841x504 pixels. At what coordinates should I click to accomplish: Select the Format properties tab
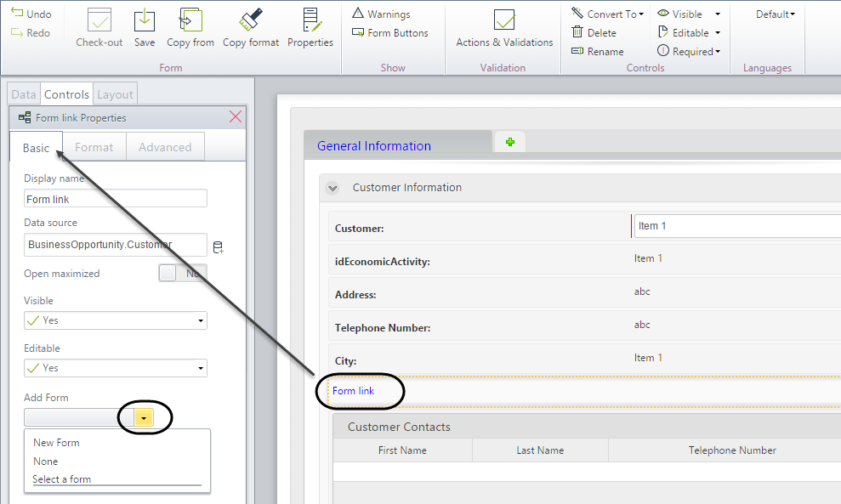[x=94, y=147]
